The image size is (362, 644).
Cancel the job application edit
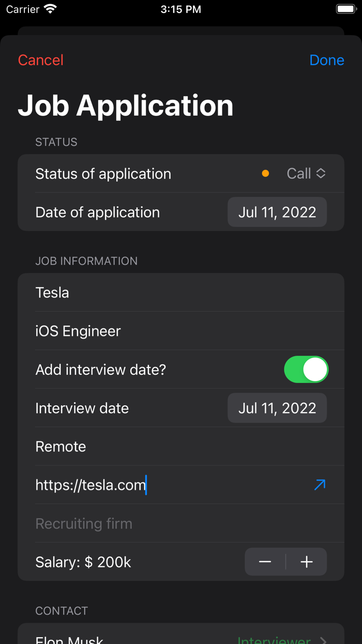[40, 60]
